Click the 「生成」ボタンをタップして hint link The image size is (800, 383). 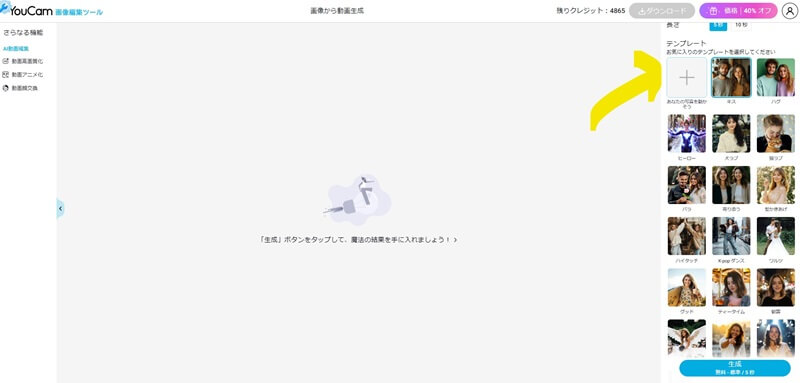coord(358,239)
